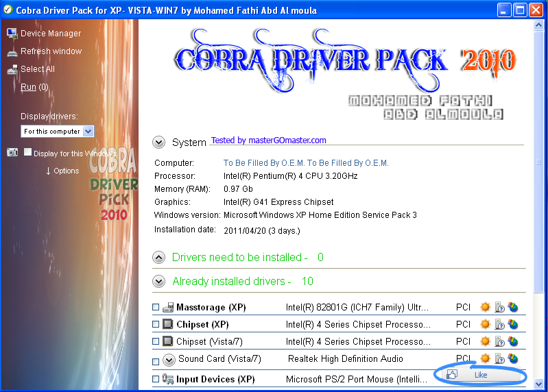Image resolution: width=548 pixels, height=392 pixels.
Task: Click the Windows globe icon in Sound Card row
Action: click(x=513, y=358)
